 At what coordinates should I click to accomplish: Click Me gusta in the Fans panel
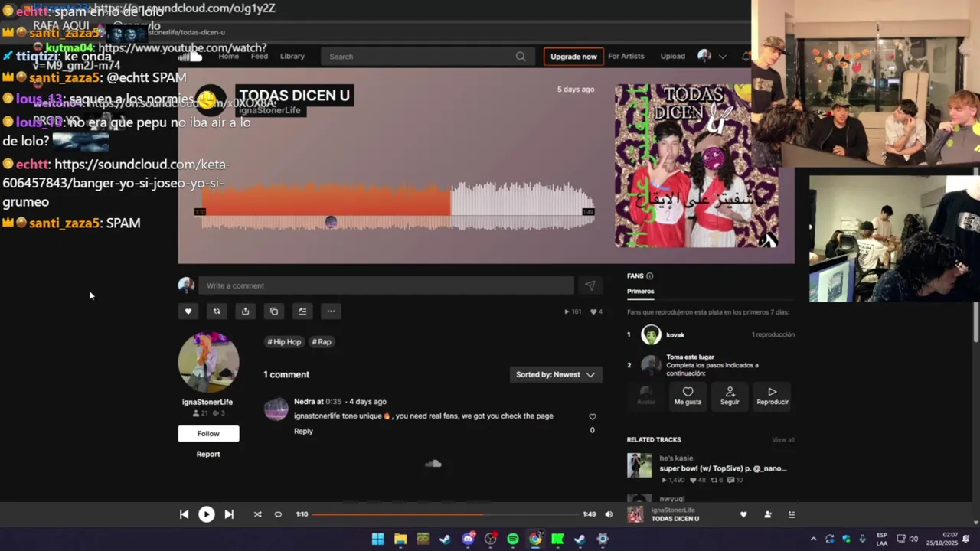688,396
